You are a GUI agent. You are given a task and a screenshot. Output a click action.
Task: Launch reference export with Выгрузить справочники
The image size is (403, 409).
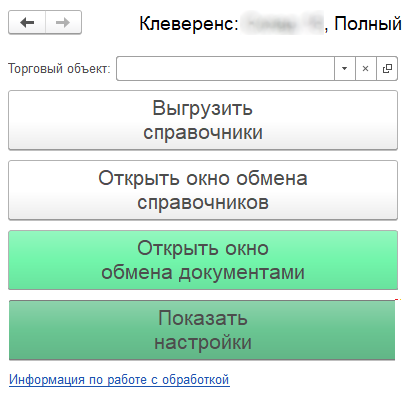tap(203, 120)
